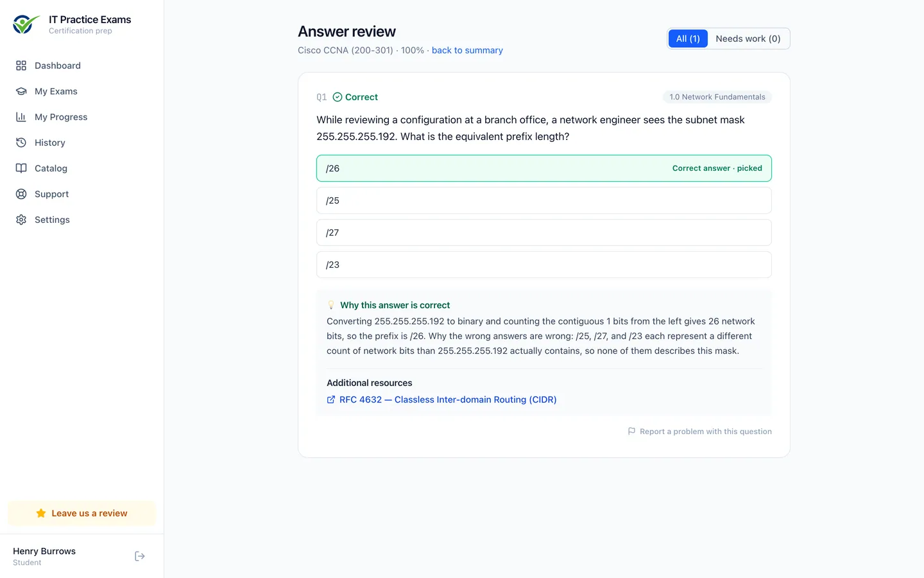Click the Henry Burrows profile name
This screenshot has width=924, height=578.
point(44,551)
